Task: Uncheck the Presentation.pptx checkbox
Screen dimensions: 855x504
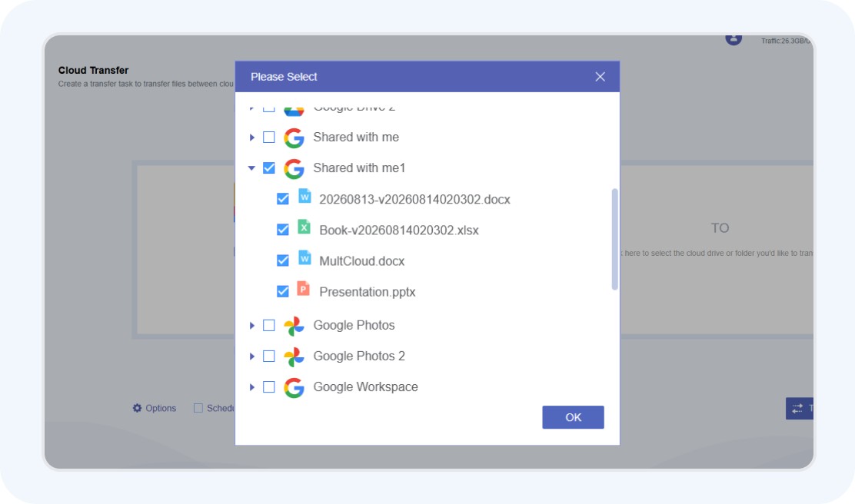Action: pyautogui.click(x=282, y=291)
